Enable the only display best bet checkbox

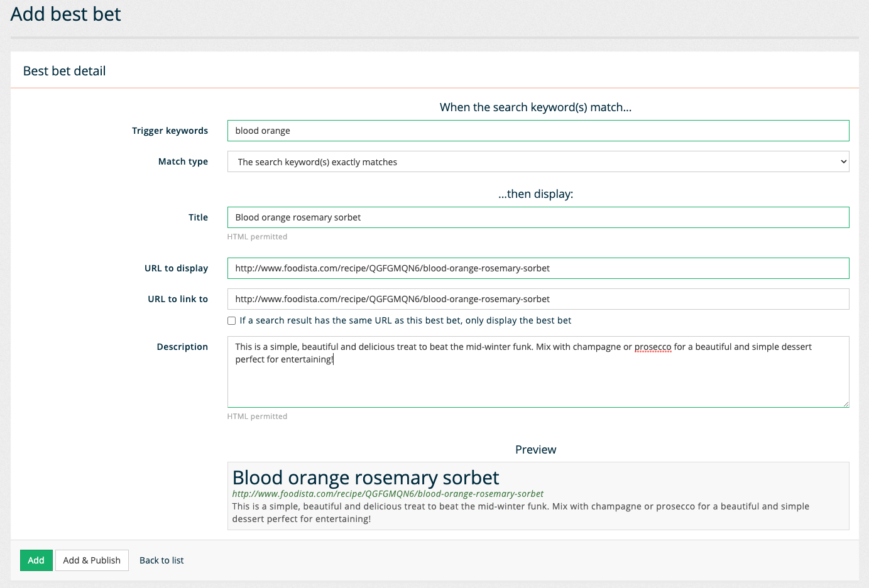(232, 321)
